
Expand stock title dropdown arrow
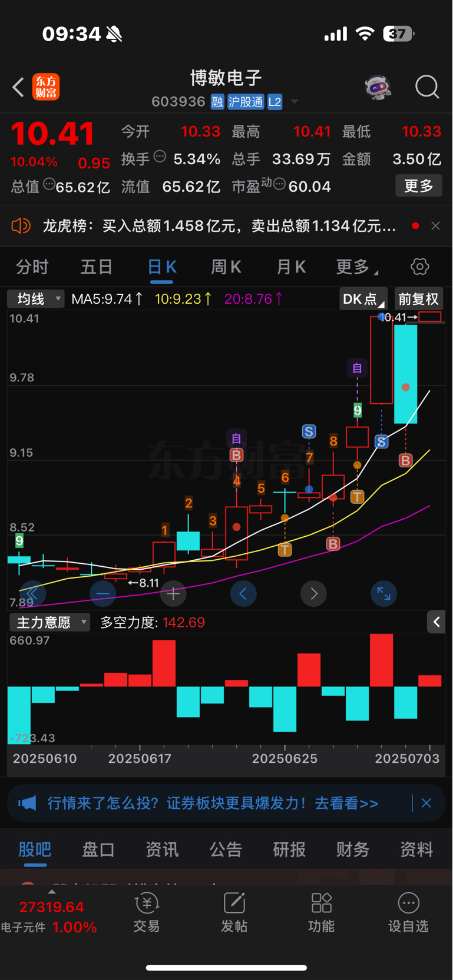[x=295, y=102]
